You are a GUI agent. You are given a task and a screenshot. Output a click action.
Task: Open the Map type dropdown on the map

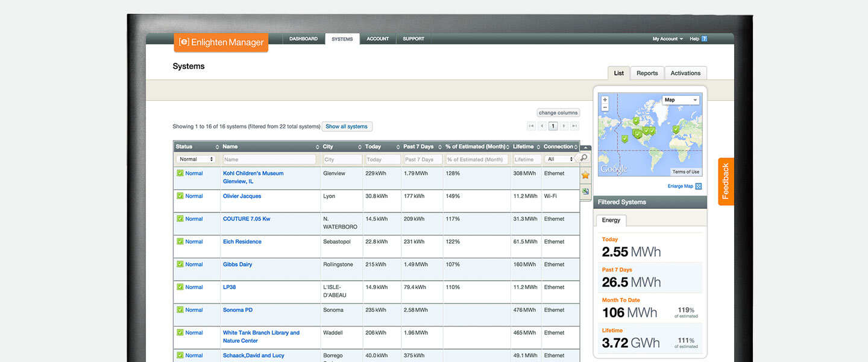click(680, 100)
